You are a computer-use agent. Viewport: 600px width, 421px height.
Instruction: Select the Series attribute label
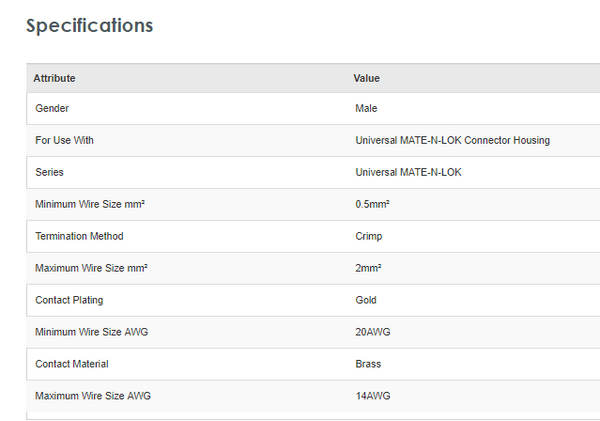49,172
